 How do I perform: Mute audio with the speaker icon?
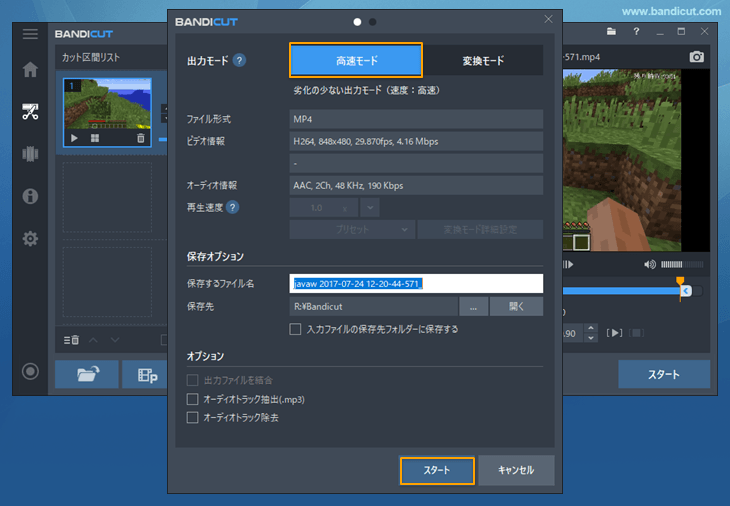point(649,264)
